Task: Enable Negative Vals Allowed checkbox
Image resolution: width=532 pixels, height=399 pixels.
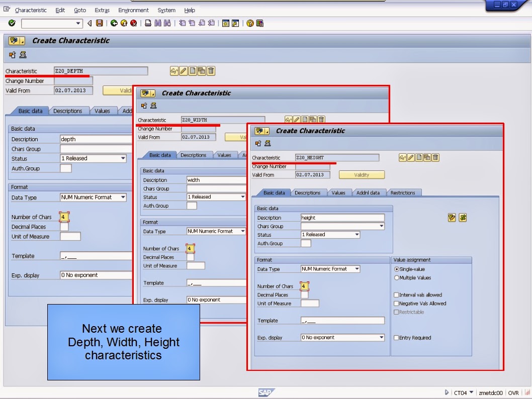Action: point(396,304)
